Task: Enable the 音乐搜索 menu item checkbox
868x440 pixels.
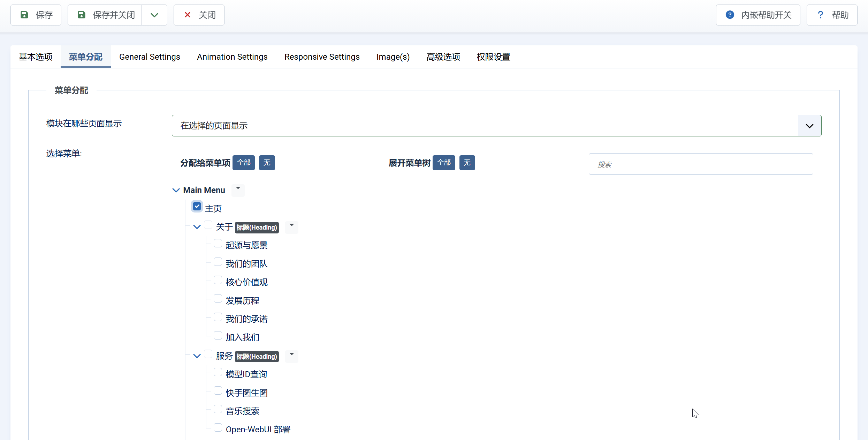Action: [x=218, y=409]
